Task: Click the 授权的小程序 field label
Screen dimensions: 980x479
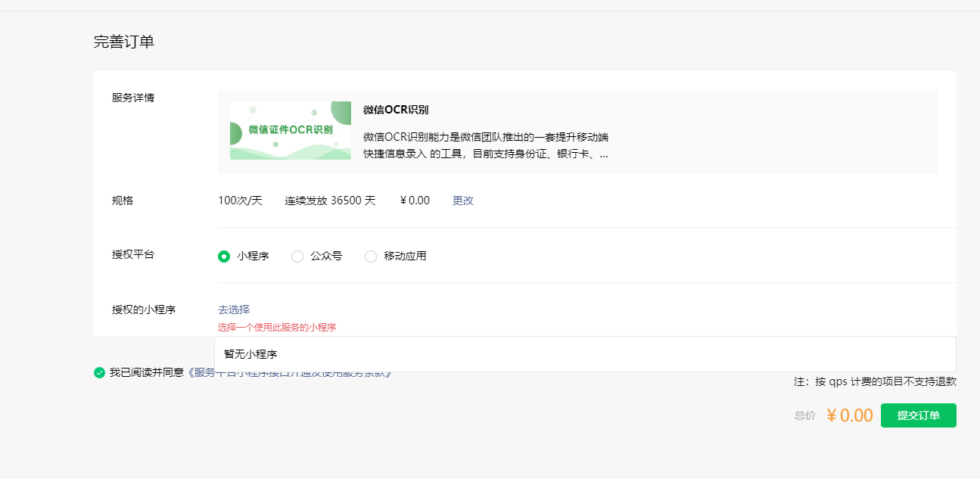Action: (x=144, y=309)
